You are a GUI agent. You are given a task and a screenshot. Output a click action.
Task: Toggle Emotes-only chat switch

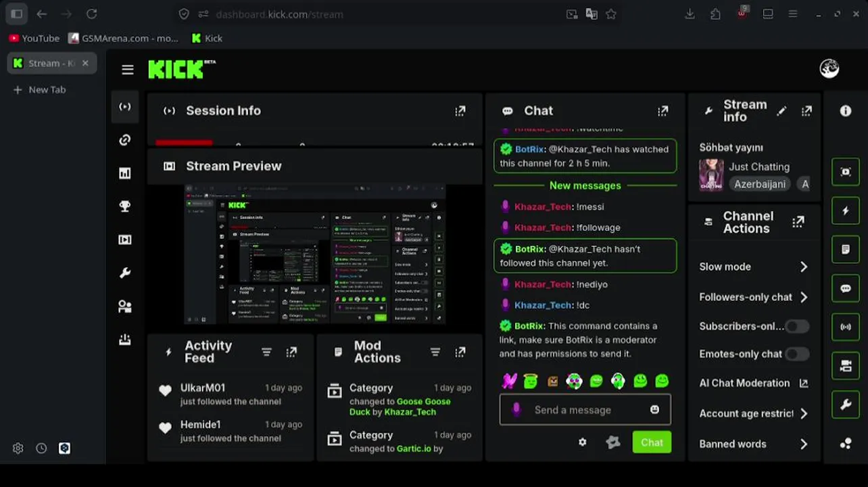[x=798, y=354]
